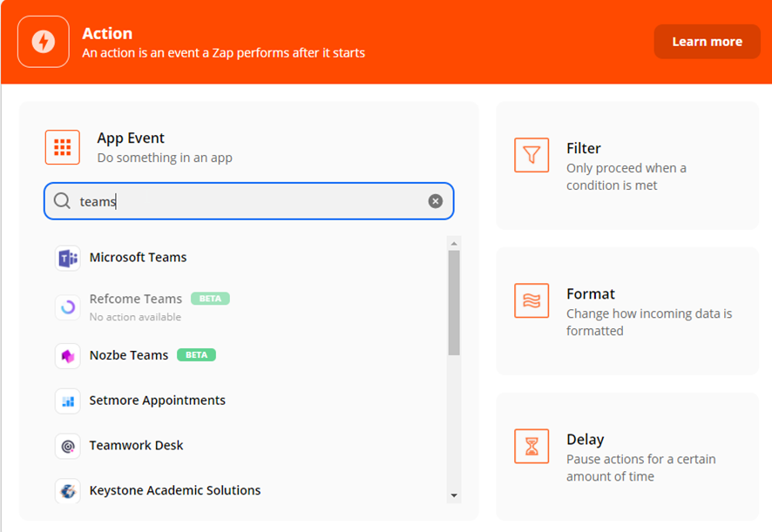This screenshot has height=532, width=772.
Task: Click the app list scrollbar thumb
Action: coord(454,303)
